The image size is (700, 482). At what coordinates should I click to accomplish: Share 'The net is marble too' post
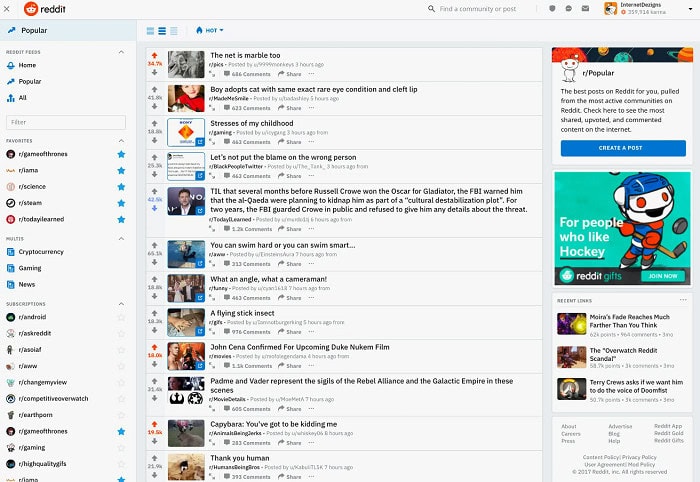point(289,74)
